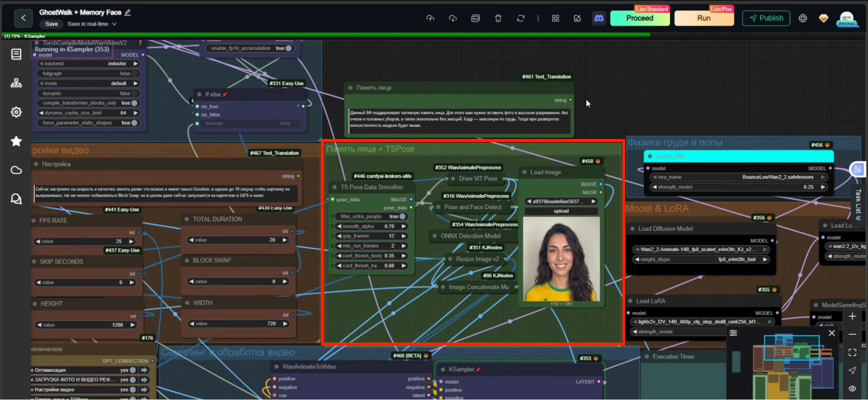This screenshot has height=400, width=868.
Task: Open the globe language icon
Action: pyautogui.click(x=803, y=18)
